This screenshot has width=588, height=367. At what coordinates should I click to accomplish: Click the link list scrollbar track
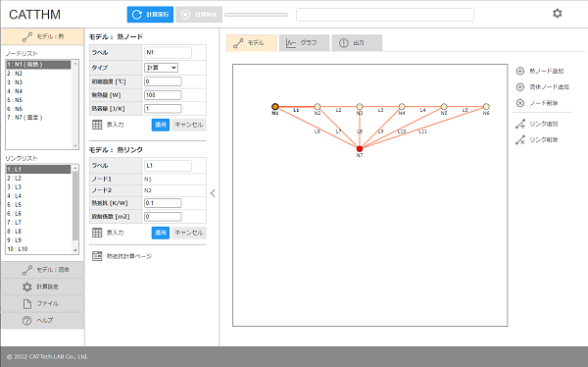[x=75, y=209]
